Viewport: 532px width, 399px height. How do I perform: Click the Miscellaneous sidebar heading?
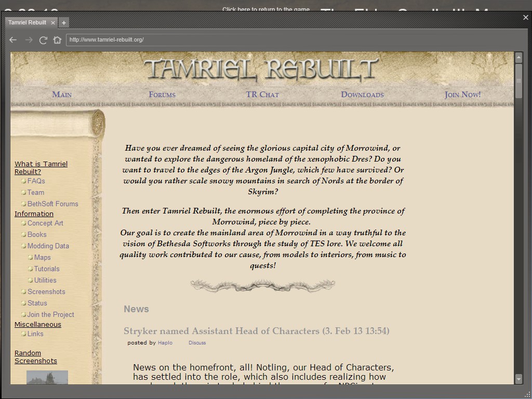click(37, 324)
